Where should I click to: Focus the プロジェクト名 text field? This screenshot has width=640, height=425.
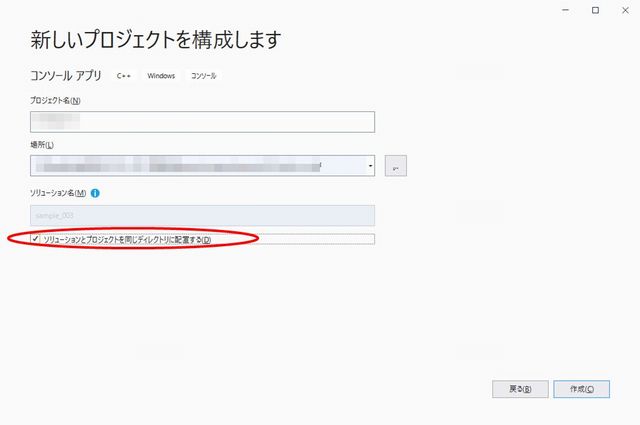click(x=202, y=121)
